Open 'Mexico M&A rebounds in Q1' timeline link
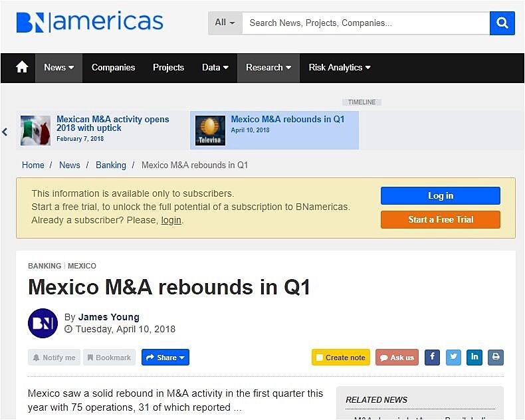The height and width of the screenshot is (420, 525). click(288, 119)
